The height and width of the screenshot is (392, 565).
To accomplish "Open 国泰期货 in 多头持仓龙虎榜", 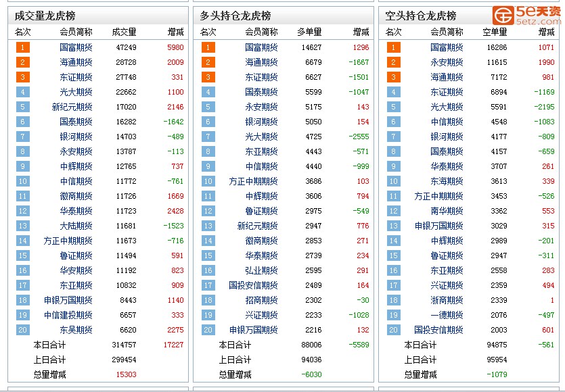I will pos(261,92).
